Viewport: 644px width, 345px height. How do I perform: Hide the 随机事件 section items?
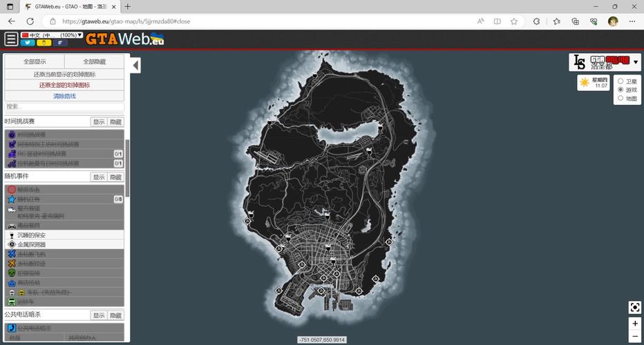click(116, 177)
